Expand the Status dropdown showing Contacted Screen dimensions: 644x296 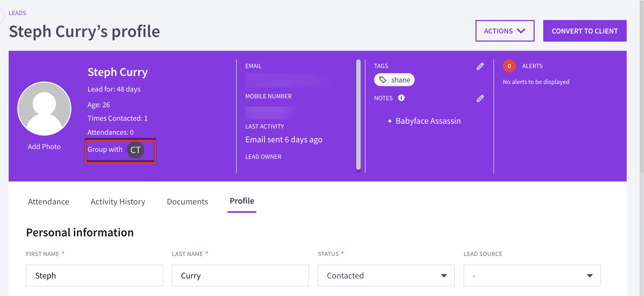[386, 275]
